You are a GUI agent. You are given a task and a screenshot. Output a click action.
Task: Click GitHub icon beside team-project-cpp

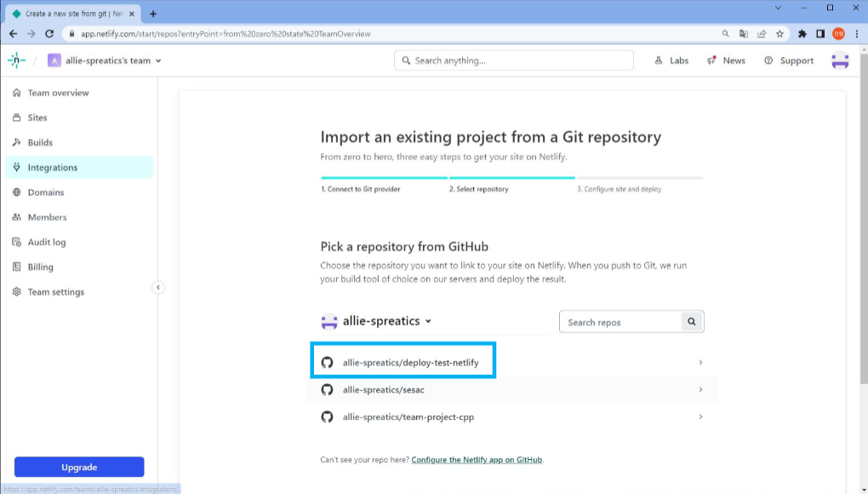coord(327,416)
